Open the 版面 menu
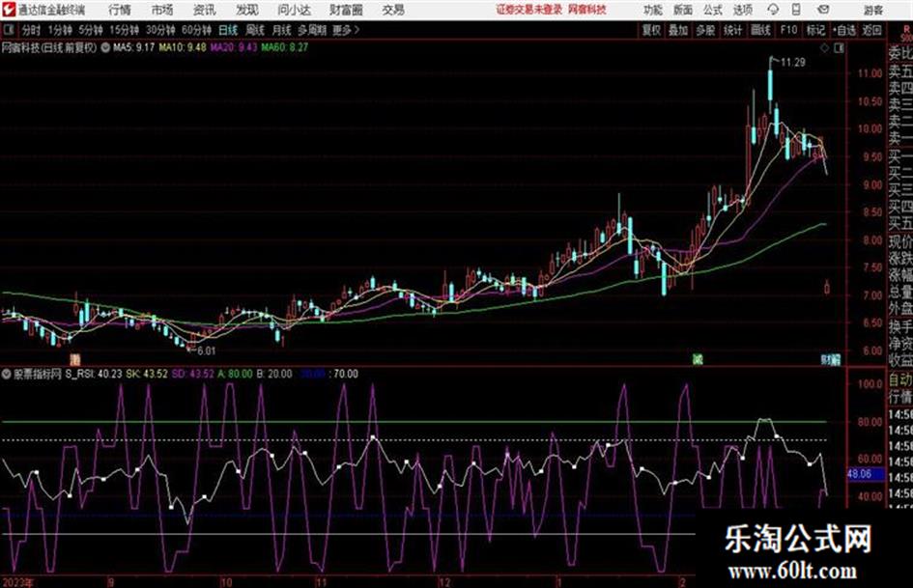913x588 pixels. coord(683,10)
